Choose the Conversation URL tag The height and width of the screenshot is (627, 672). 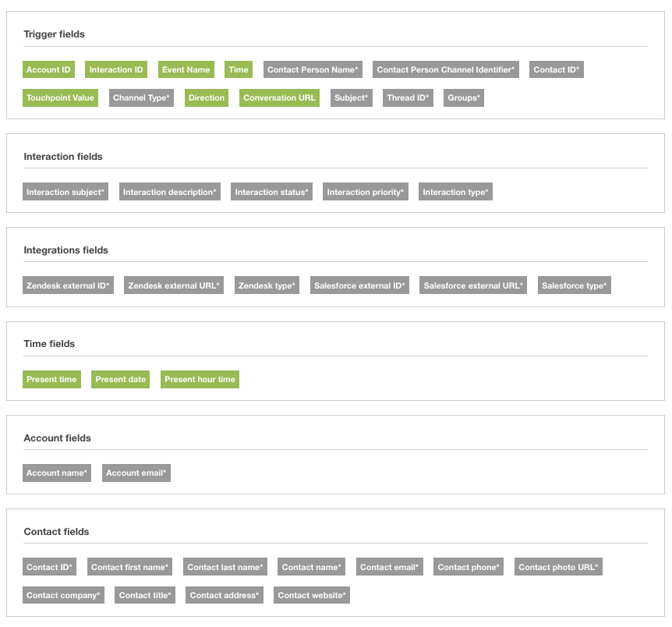(279, 98)
